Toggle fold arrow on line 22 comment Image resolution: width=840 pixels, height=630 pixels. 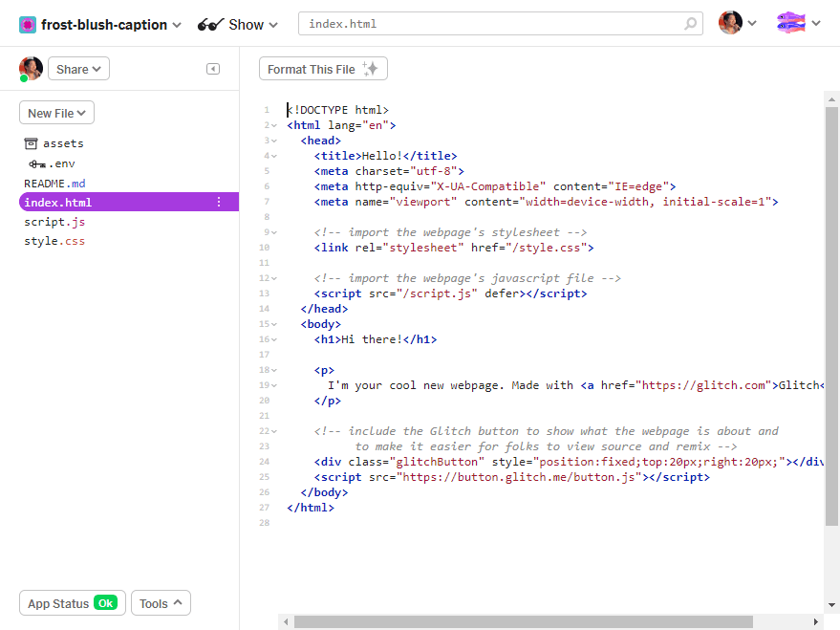274,431
